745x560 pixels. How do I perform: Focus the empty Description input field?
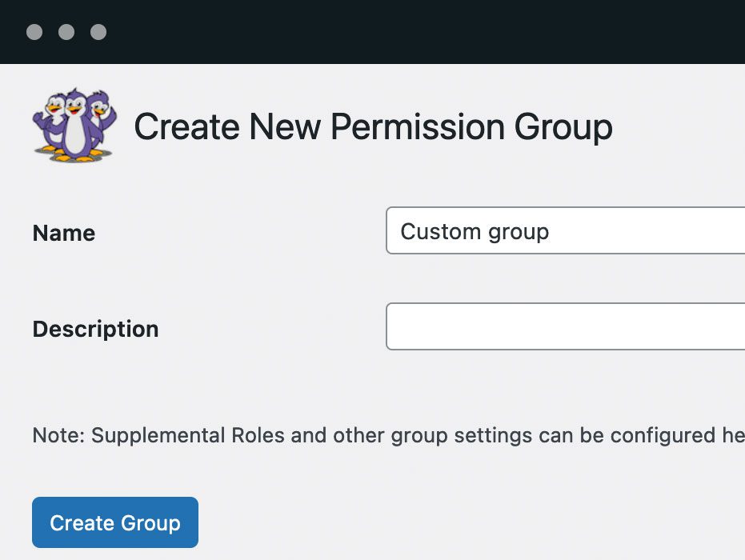coord(565,326)
